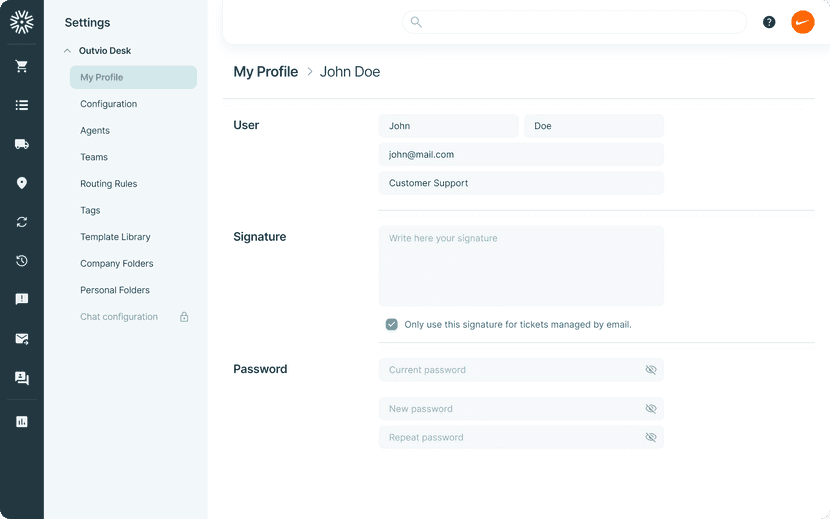830x519 pixels.
Task: Select Template Library in settings menu
Action: tap(115, 237)
